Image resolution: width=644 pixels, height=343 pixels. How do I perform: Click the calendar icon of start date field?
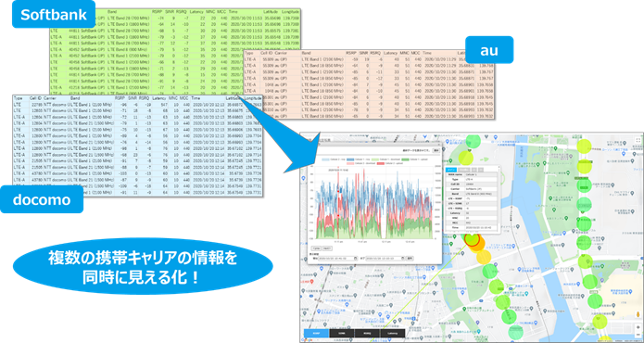click(355, 258)
